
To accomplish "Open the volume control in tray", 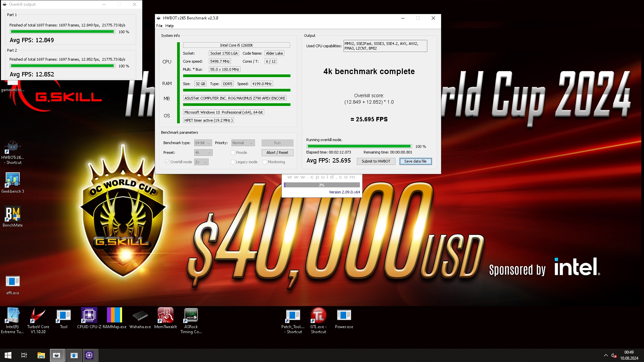I will [x=614, y=355].
